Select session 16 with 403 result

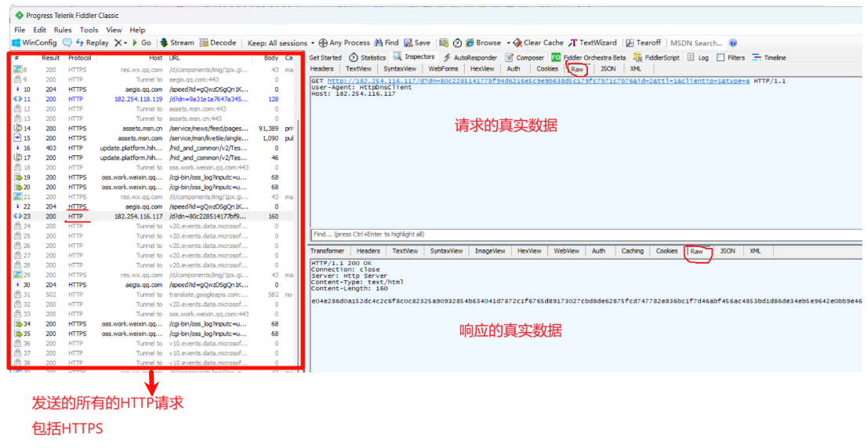click(154, 148)
